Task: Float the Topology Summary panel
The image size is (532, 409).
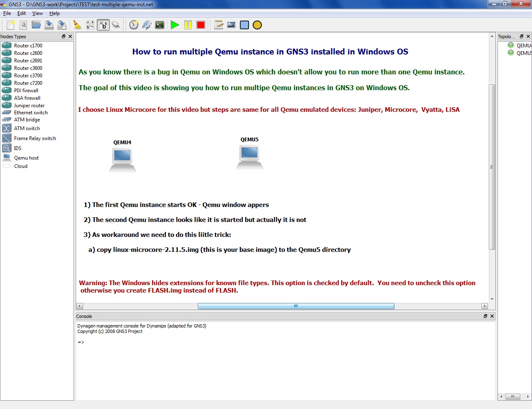Action: click(x=522, y=37)
